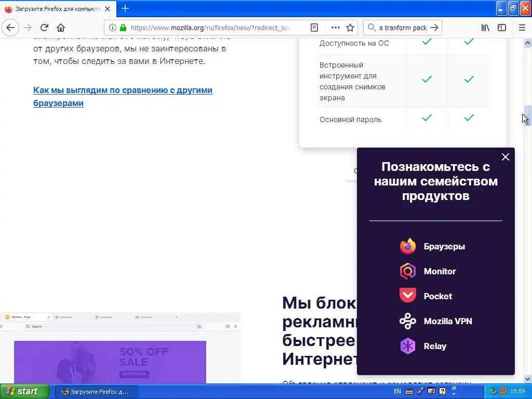The height and width of the screenshot is (399, 532).
Task: Go back to the previous page
Action: tap(10, 28)
